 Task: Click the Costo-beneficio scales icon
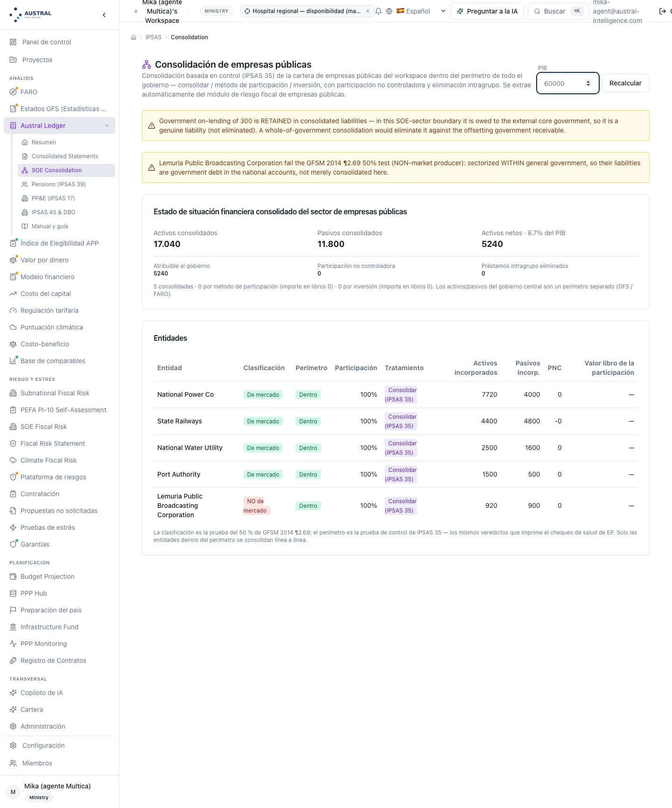(13, 344)
